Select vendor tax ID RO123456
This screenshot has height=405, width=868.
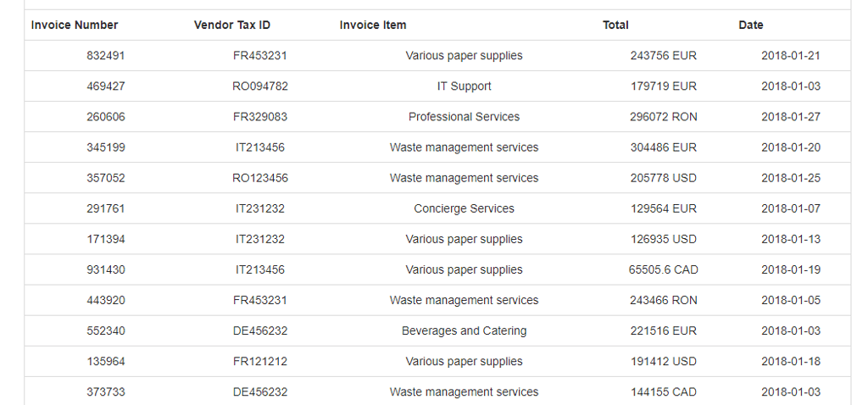pos(260,178)
